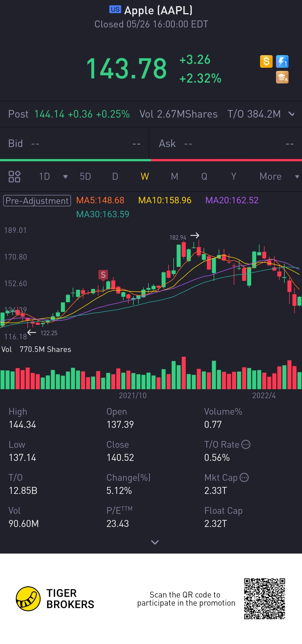302x644 pixels.
Task: Select the M monthly chart tab
Action: [174, 176]
